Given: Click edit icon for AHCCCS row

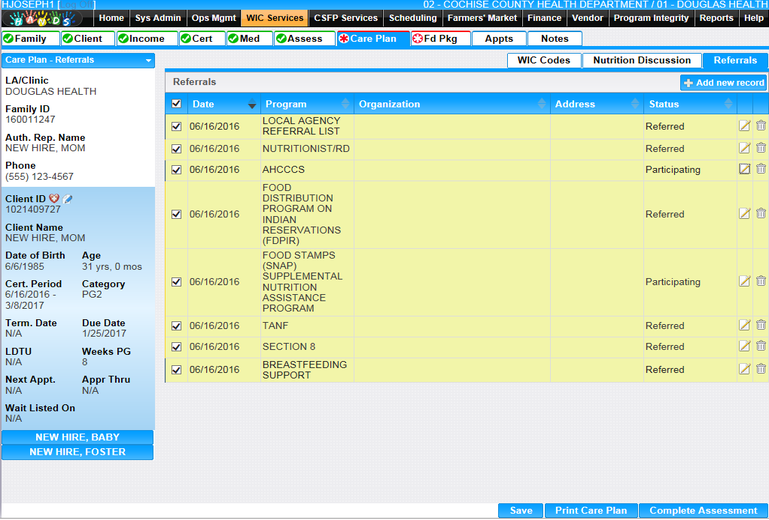Looking at the screenshot, I should pyautogui.click(x=744, y=169).
